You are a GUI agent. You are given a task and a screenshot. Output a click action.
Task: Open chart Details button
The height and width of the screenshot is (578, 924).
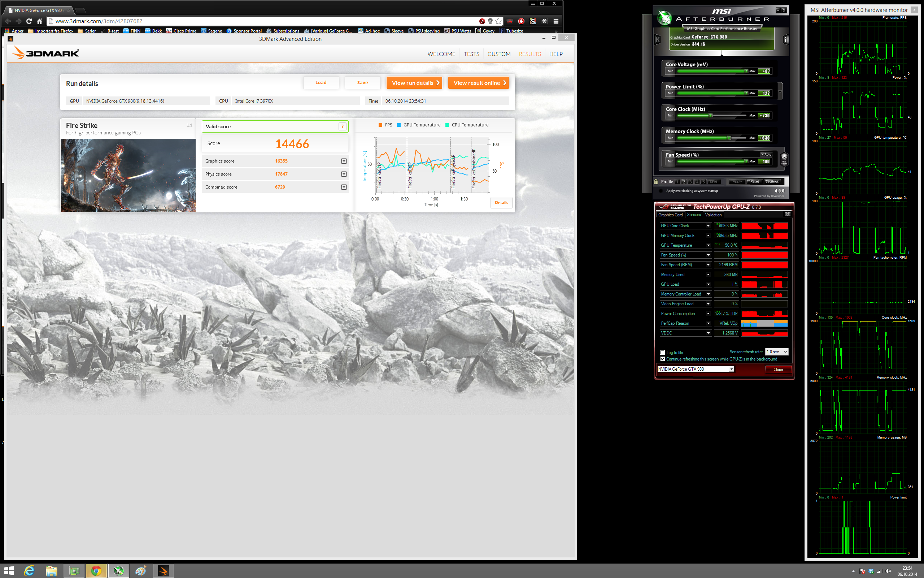pyautogui.click(x=501, y=203)
